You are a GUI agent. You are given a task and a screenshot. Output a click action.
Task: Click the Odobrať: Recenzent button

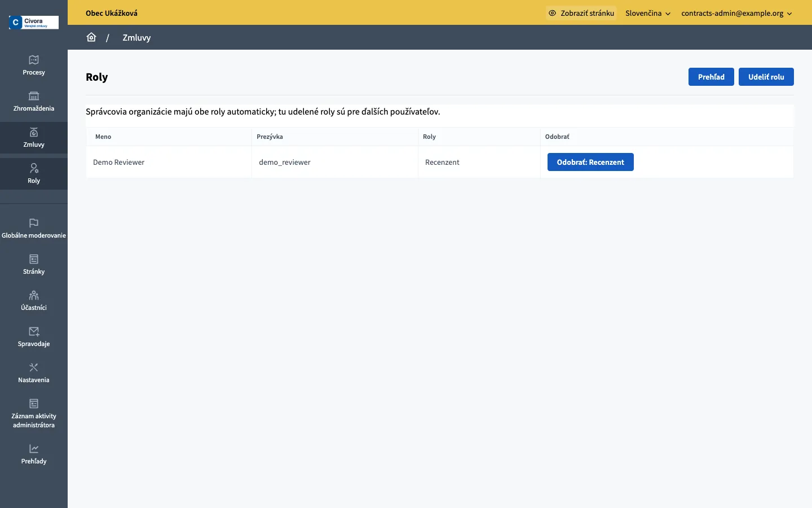pos(590,162)
